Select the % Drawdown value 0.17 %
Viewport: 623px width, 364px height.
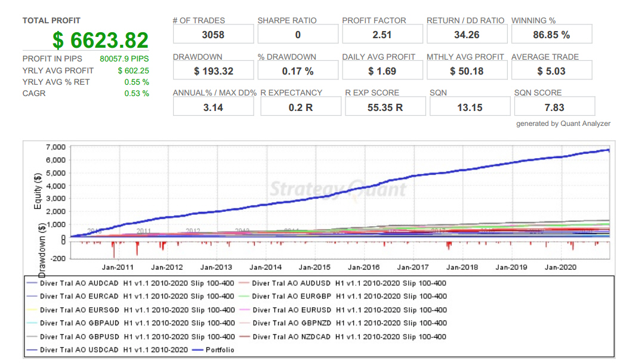(298, 71)
